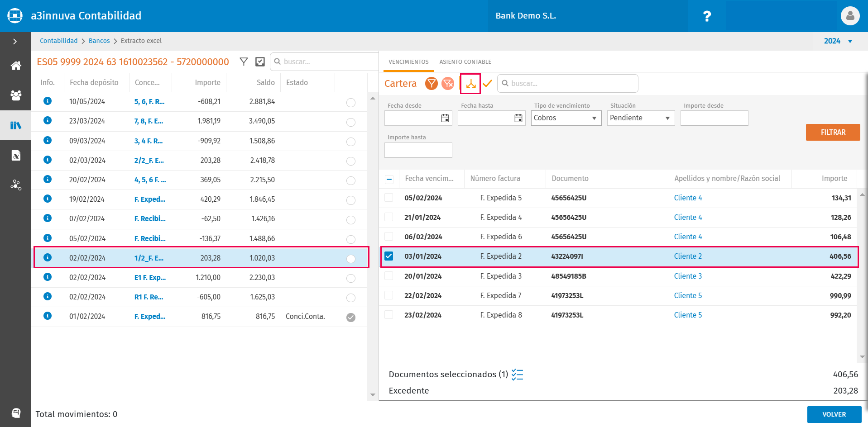This screenshot has height=427, width=868.
Task: Open the Fecha hasta calendar picker
Action: 518,118
